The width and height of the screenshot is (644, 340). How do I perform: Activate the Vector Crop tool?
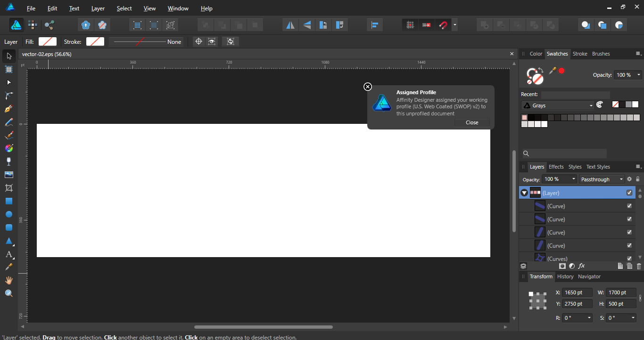(8, 187)
